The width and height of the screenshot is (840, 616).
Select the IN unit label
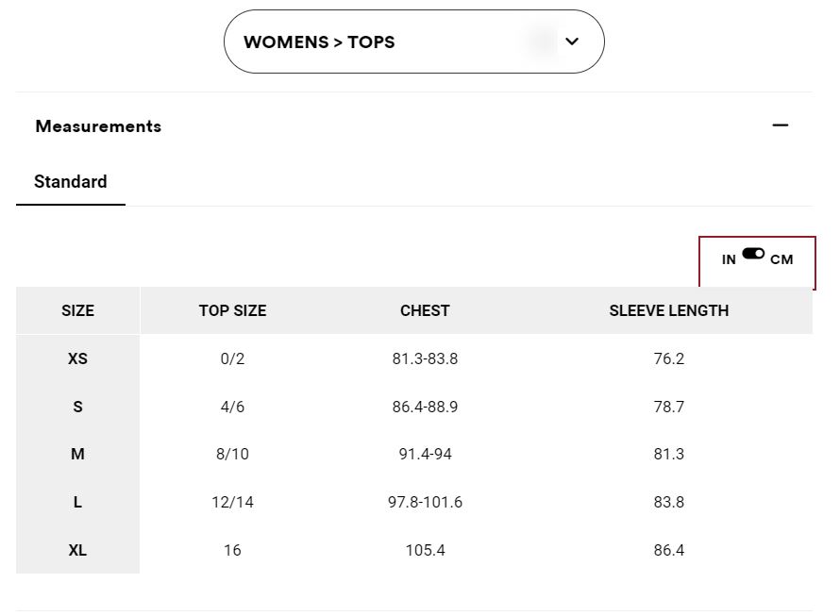tap(729, 259)
